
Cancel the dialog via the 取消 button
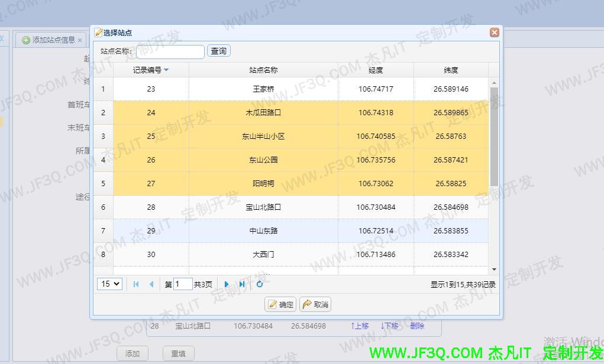click(x=315, y=304)
